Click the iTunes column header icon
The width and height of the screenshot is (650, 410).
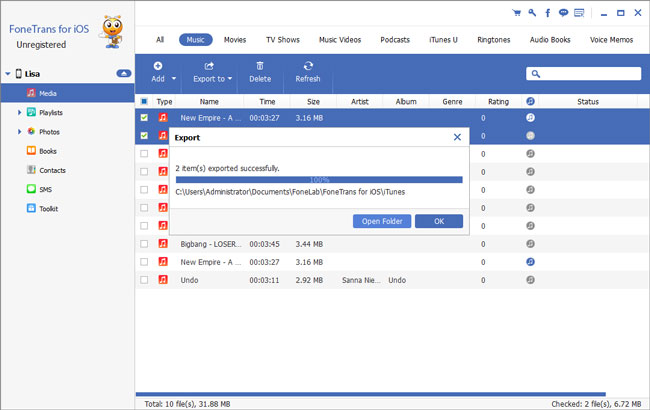tap(530, 101)
